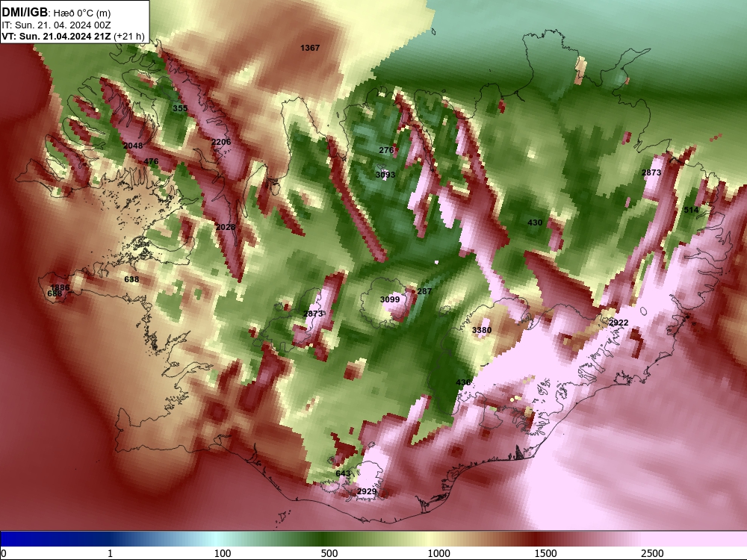
Task: Click the 430 height value on map
Action: 535,223
